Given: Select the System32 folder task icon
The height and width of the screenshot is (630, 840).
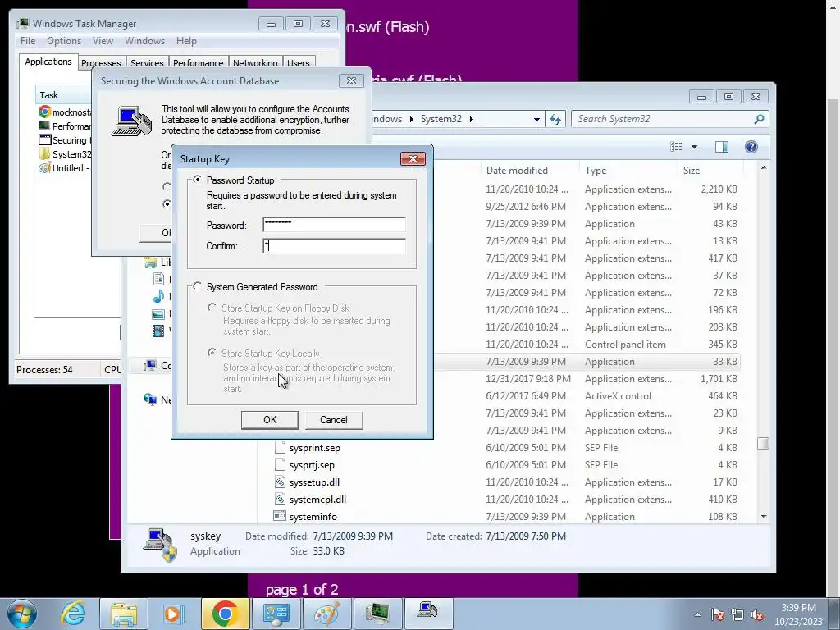Looking at the screenshot, I should click(x=45, y=153).
